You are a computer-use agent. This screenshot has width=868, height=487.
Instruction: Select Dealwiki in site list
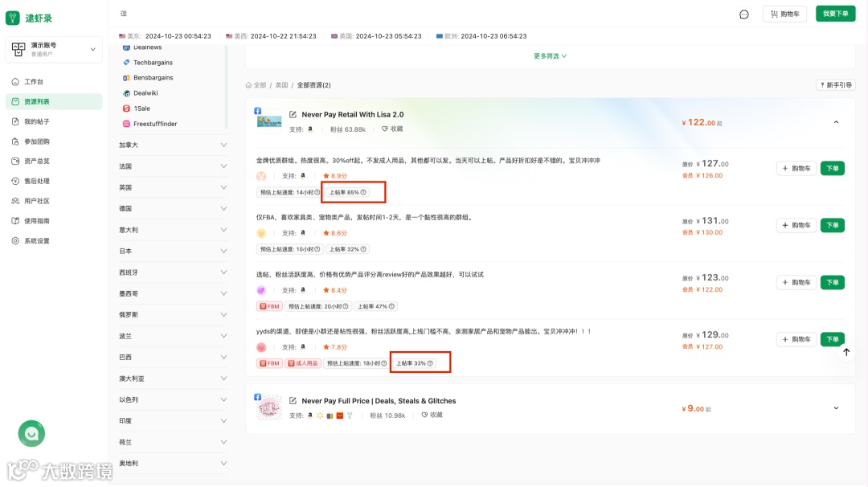coord(145,93)
